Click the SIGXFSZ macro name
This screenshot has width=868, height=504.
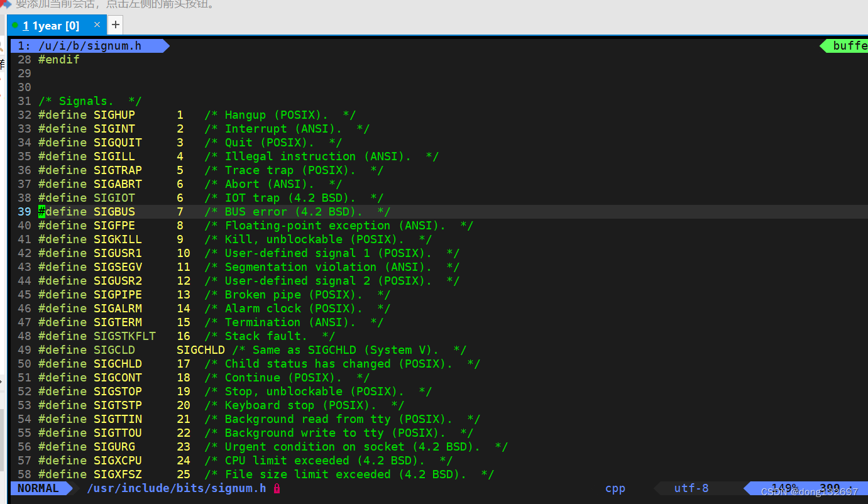point(118,474)
